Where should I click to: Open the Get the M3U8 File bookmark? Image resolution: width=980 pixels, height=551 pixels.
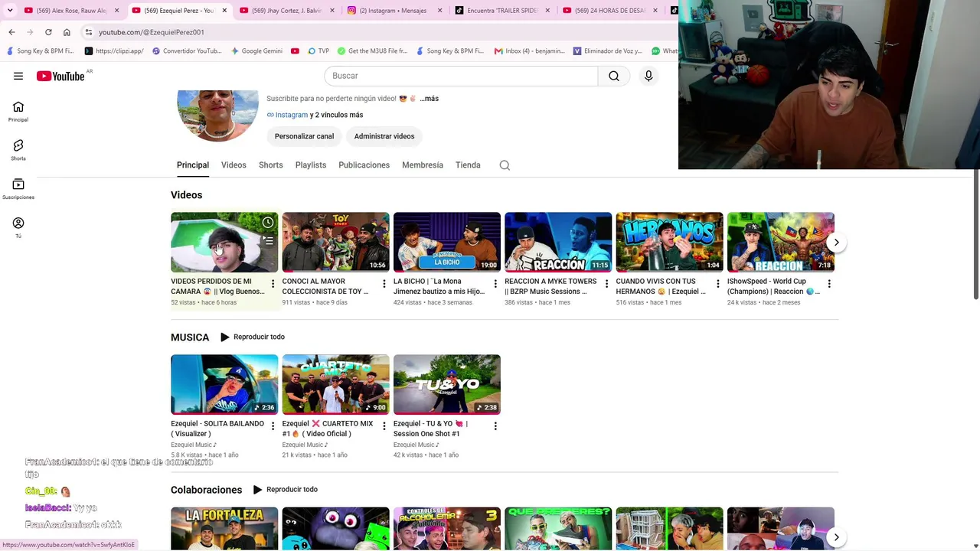[372, 51]
